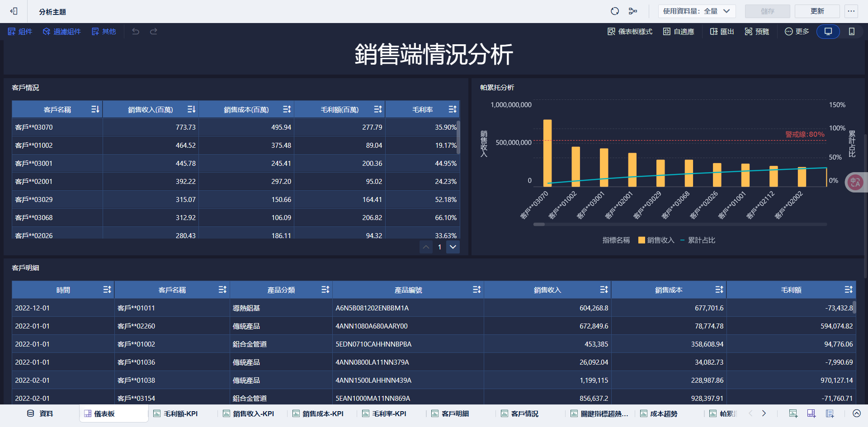
Task: Open the 客戶情況 bottom tab
Action: point(520,413)
